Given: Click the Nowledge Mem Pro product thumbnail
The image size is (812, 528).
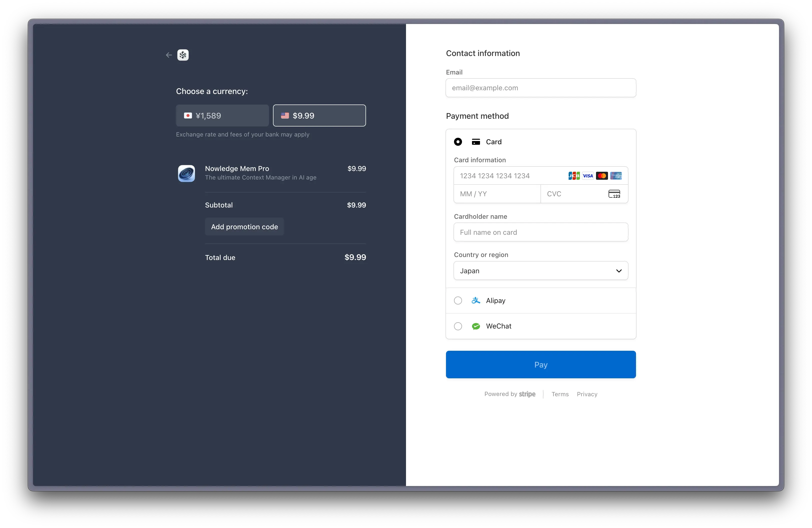Looking at the screenshot, I should 186,173.
